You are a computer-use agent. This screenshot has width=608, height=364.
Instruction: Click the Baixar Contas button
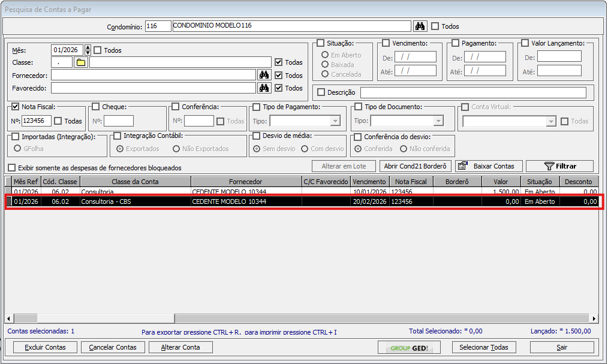[x=489, y=166]
